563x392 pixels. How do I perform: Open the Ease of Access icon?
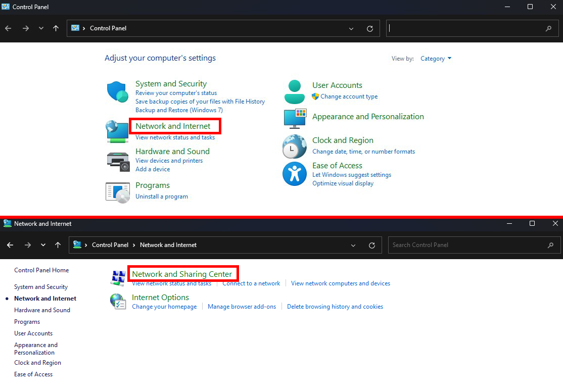click(x=294, y=174)
